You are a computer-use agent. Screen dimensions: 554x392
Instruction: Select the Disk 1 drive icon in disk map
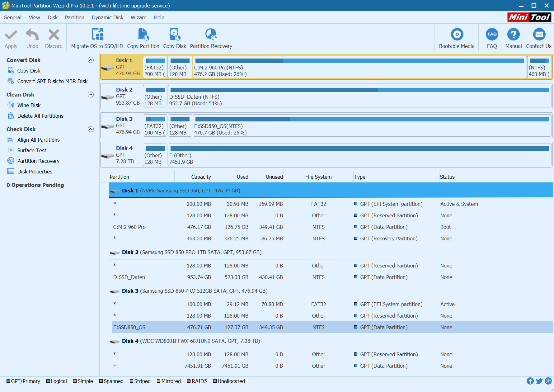click(x=108, y=68)
